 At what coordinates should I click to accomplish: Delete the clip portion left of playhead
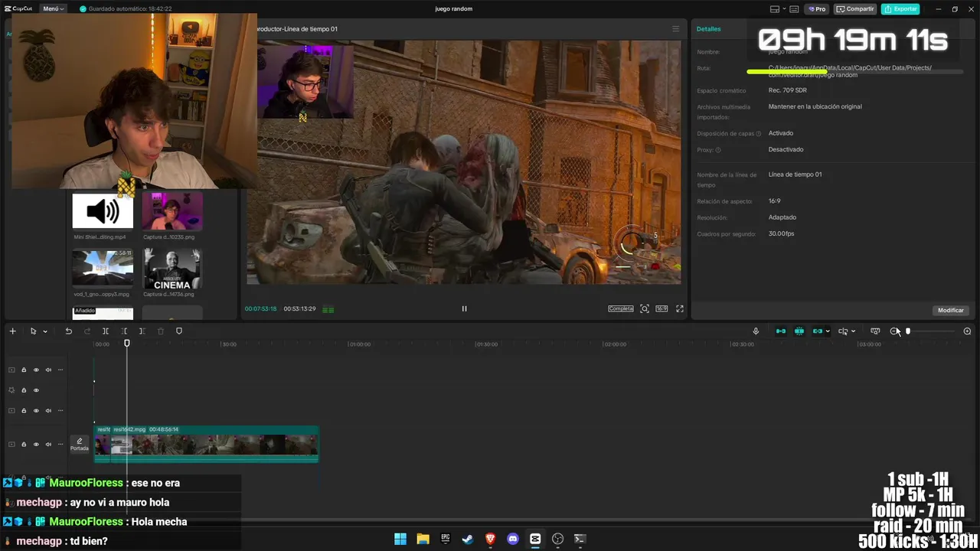(x=124, y=331)
